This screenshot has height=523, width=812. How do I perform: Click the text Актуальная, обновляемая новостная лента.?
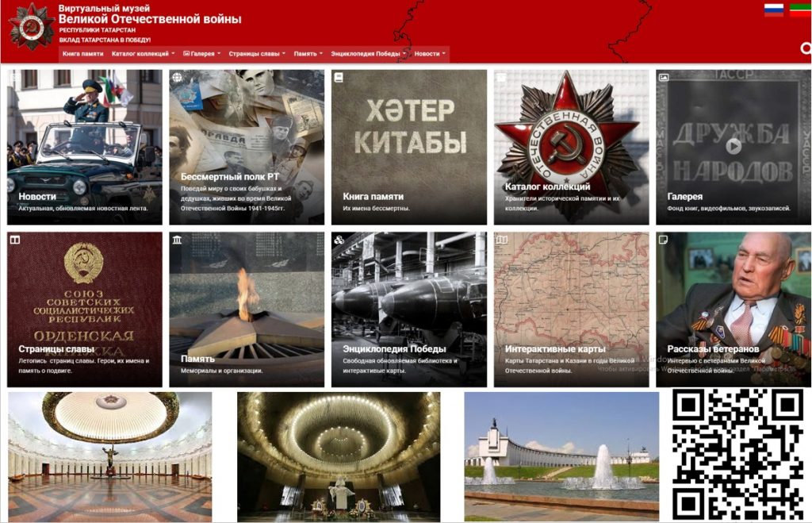(82, 209)
